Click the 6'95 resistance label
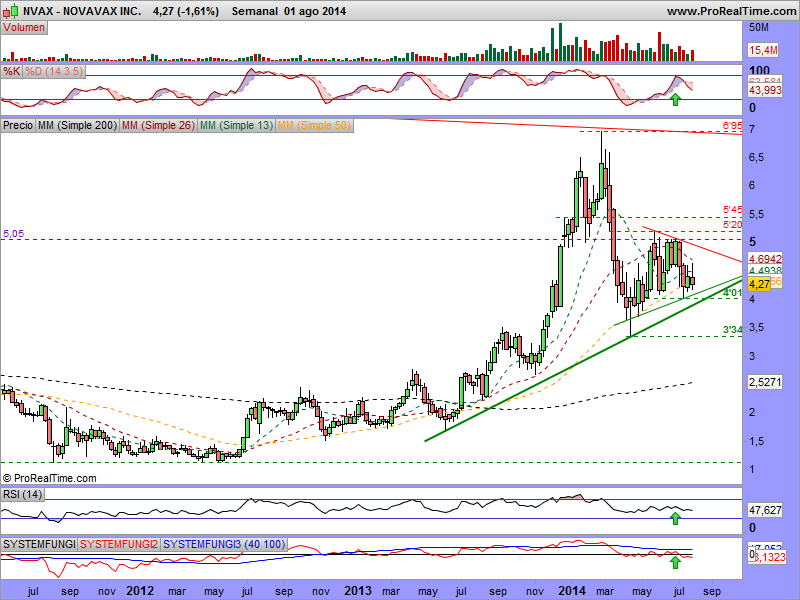The height and width of the screenshot is (600, 800). pyautogui.click(x=732, y=126)
